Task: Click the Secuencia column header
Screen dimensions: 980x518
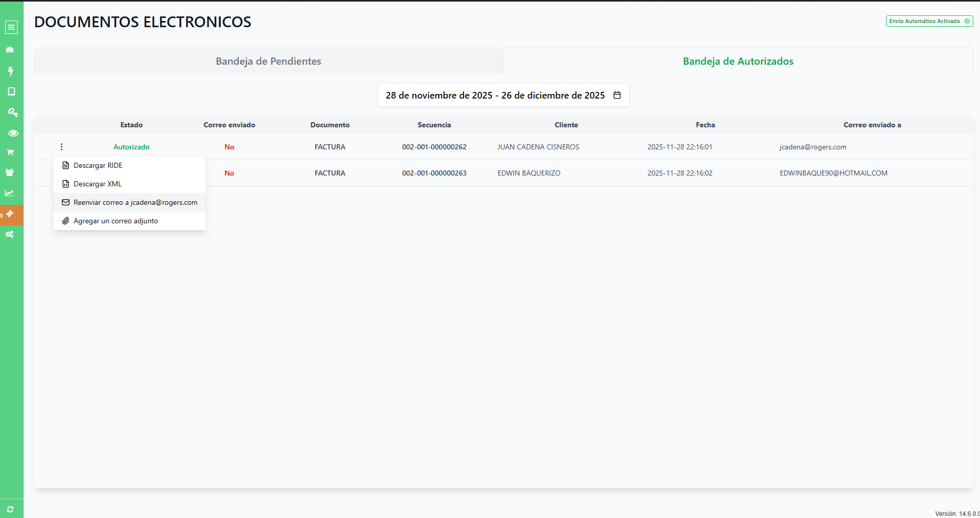Action: click(434, 125)
